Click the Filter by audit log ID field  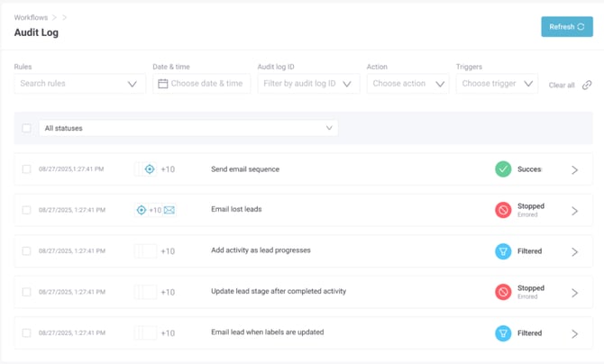[307, 84]
